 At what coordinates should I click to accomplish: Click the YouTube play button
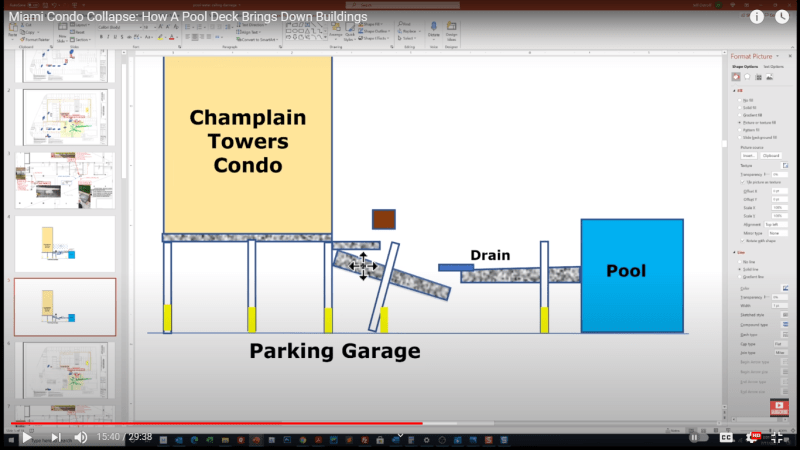(27, 437)
